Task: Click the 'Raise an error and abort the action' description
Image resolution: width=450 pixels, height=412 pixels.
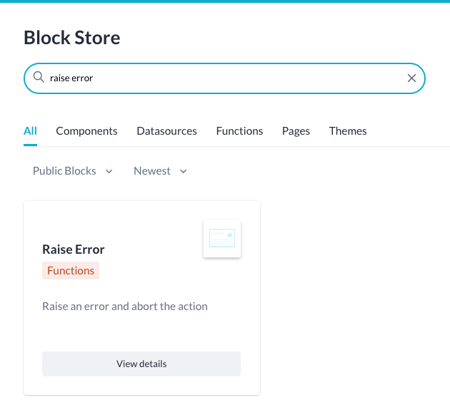Action: (x=125, y=306)
